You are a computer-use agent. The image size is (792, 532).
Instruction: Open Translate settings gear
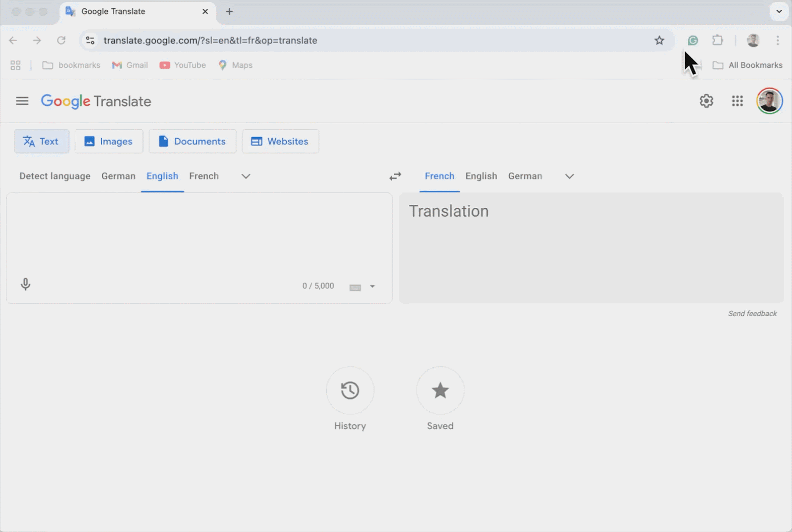point(706,101)
